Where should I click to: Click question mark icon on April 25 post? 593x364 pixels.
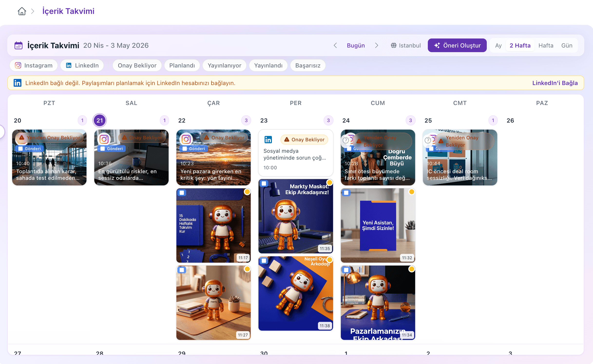428,140
